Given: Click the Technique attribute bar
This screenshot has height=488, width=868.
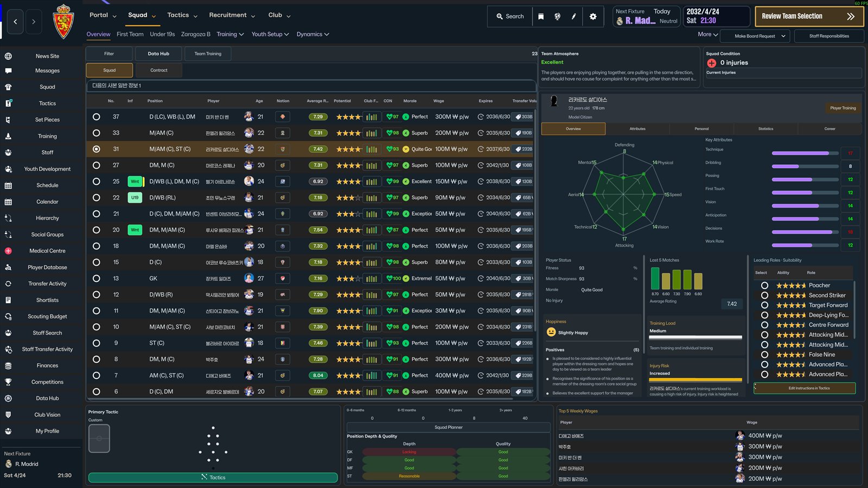Looking at the screenshot, I should click(805, 153).
